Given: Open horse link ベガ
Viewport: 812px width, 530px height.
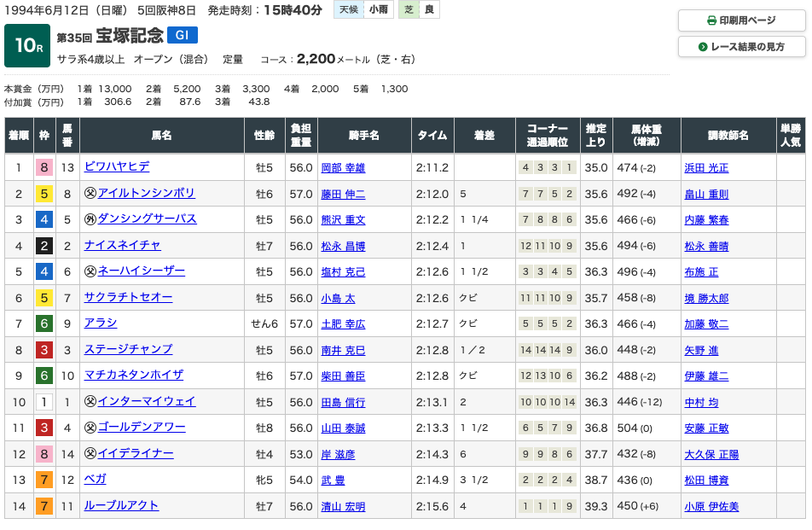Looking at the screenshot, I should click(96, 480).
